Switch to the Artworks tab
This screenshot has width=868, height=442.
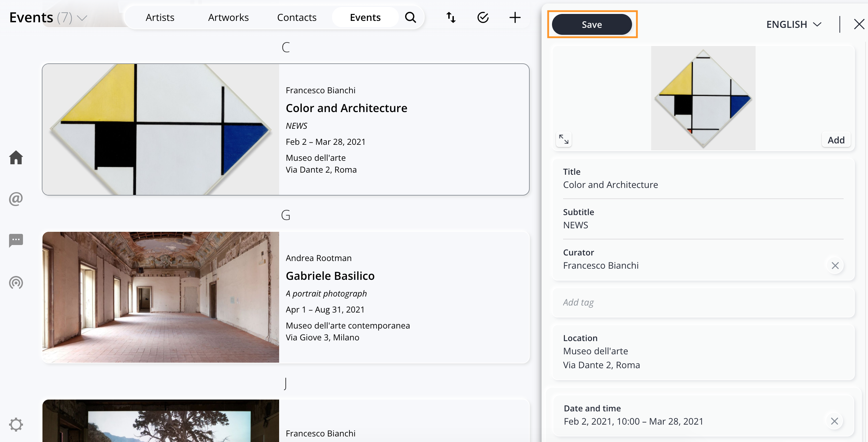(x=228, y=17)
